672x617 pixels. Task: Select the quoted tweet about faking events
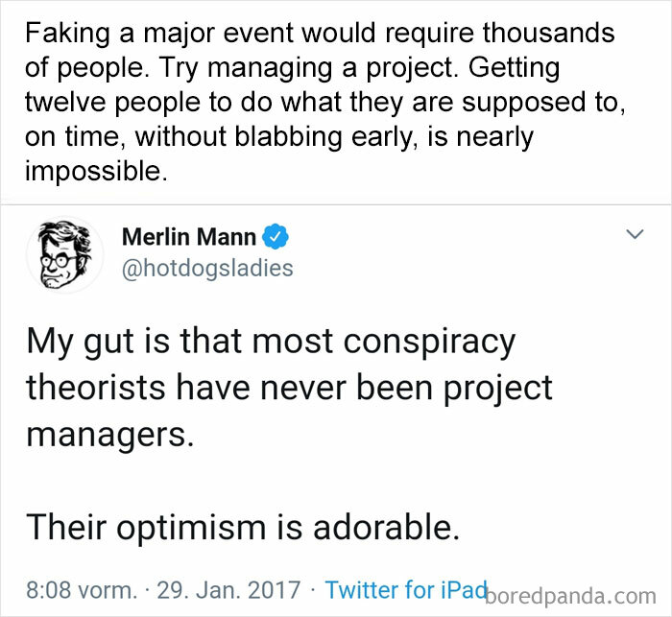click(324, 102)
